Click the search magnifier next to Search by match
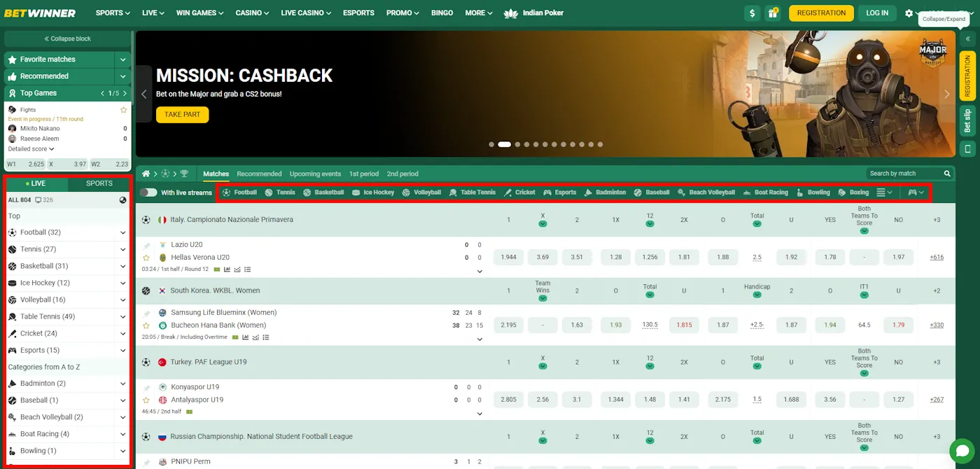This screenshot has height=469, width=980. pos(946,173)
